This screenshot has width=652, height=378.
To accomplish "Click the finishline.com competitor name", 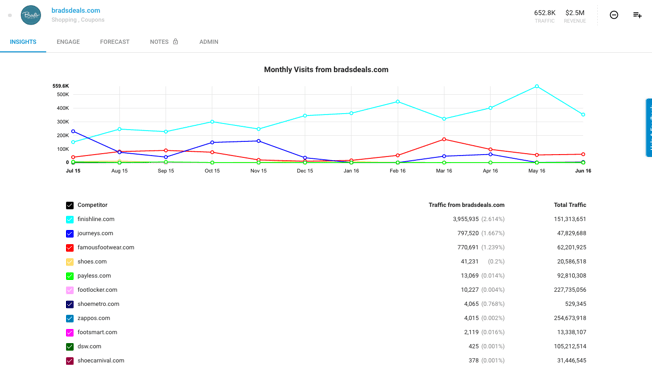I will coord(96,219).
